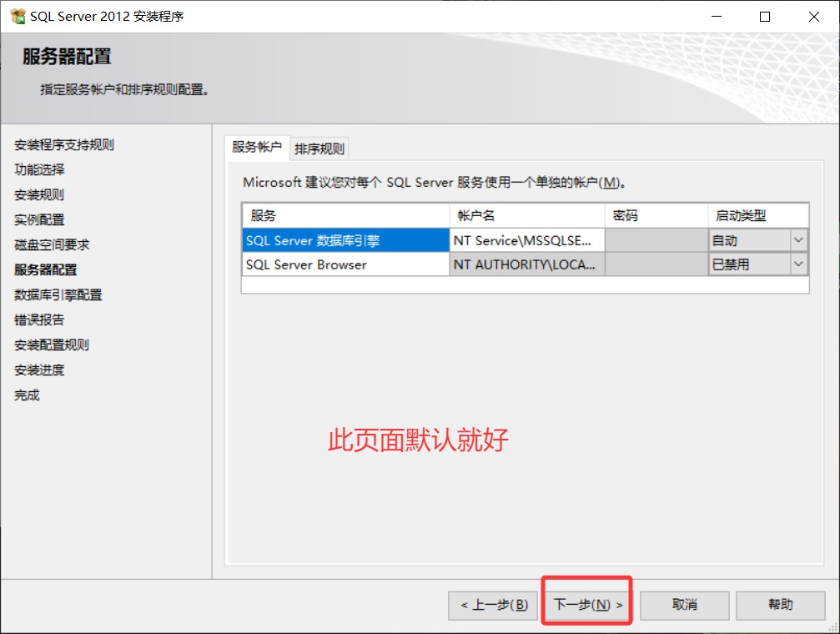Click bold 服务器配置 step in sidebar
This screenshot has width=840, height=634.
[x=46, y=270]
